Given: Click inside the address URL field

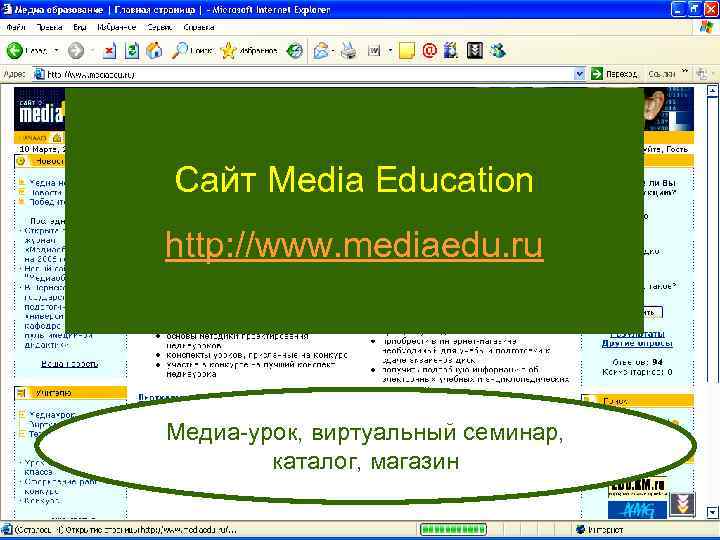Looking at the screenshot, I should pyautogui.click(x=303, y=74).
